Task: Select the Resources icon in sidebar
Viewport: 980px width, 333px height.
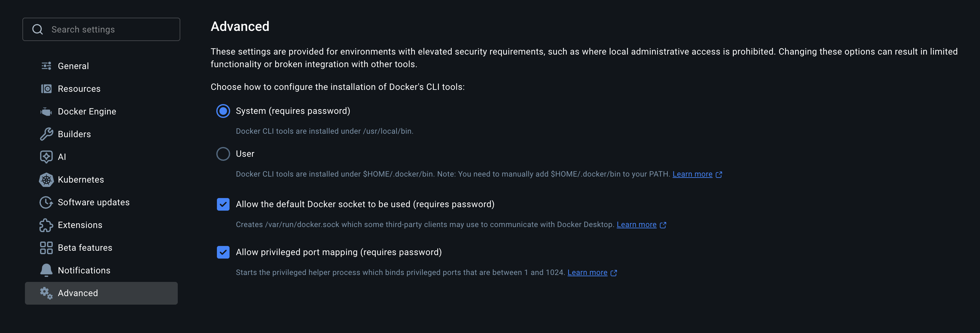Action: (x=46, y=89)
